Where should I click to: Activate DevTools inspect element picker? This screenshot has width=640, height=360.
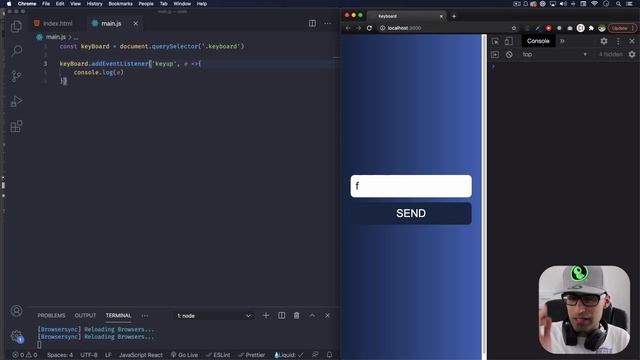click(x=495, y=41)
